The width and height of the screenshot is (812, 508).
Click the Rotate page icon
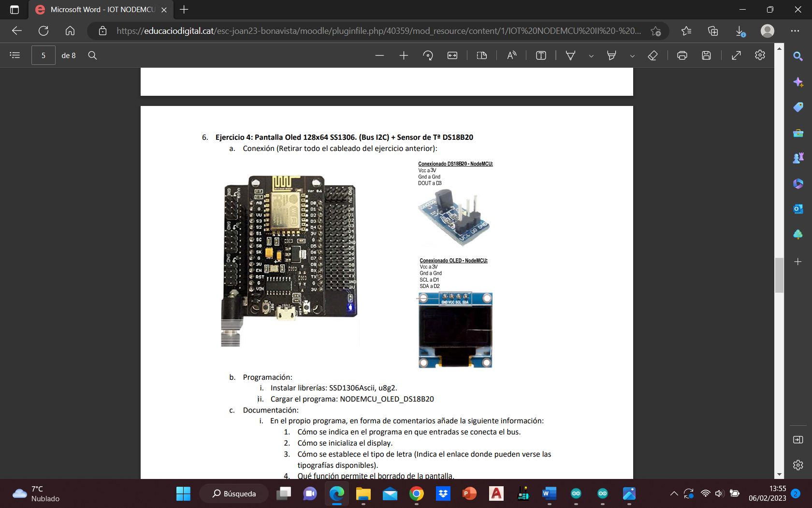click(428, 55)
